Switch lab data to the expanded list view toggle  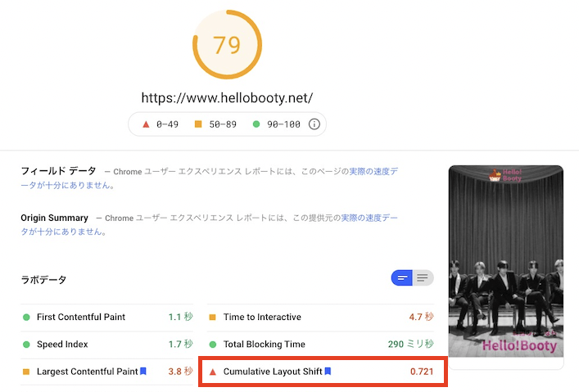[423, 278]
